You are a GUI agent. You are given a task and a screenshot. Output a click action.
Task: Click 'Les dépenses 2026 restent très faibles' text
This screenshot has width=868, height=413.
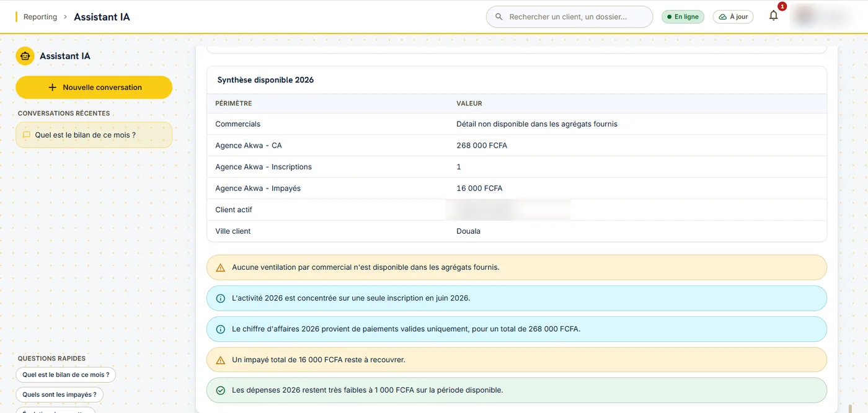[368, 391]
